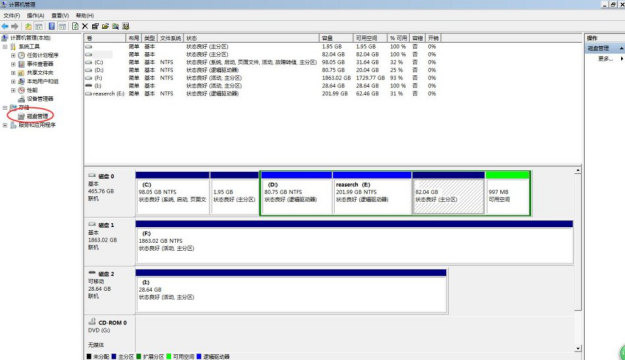625x360 pixels.
Task: Select the (F:) 1863.02 GB partition block
Action: tap(354, 242)
